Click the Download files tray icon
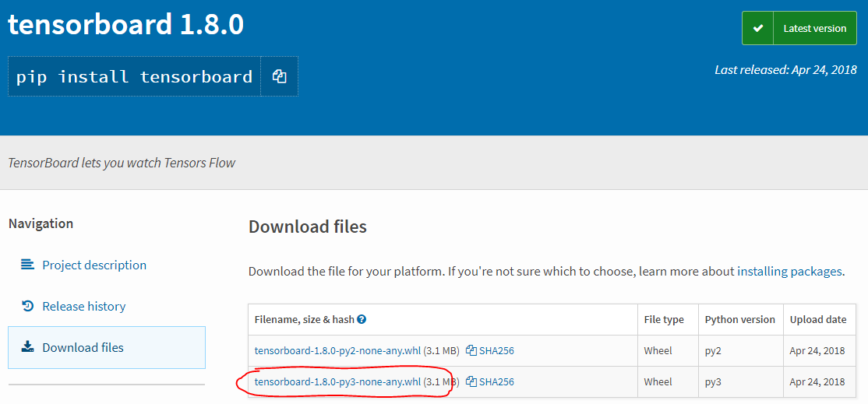Image resolution: width=868 pixels, height=404 pixels. click(28, 347)
